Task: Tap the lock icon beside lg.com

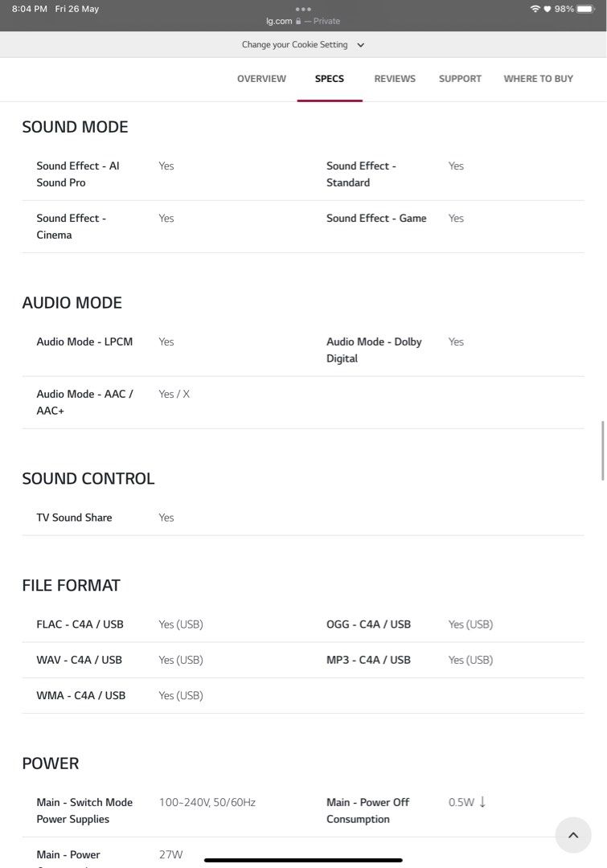Action: 298,22
